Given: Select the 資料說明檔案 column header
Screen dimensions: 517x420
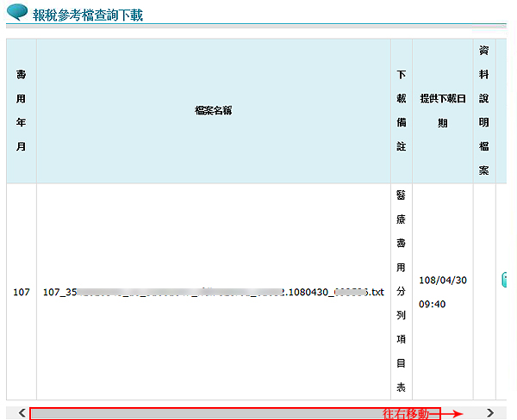Looking at the screenshot, I should click(484, 111).
